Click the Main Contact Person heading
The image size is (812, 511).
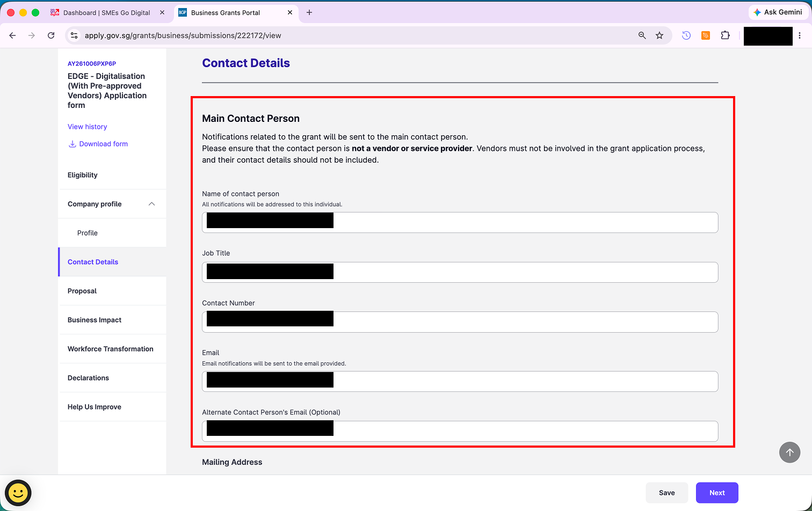pos(251,119)
